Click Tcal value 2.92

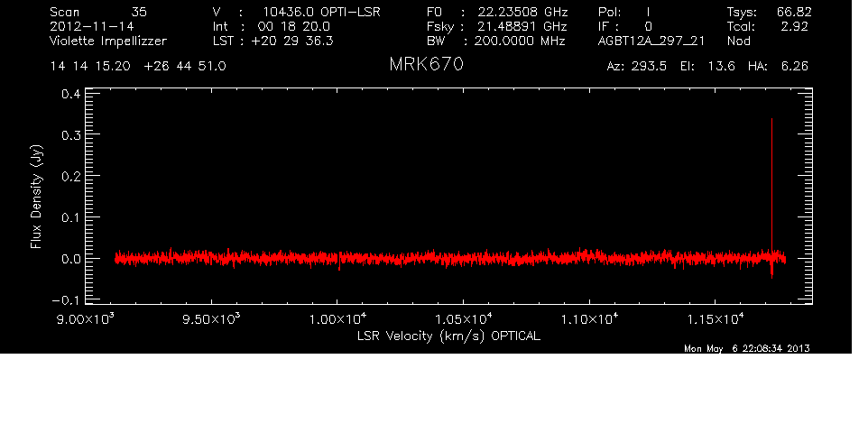click(794, 26)
